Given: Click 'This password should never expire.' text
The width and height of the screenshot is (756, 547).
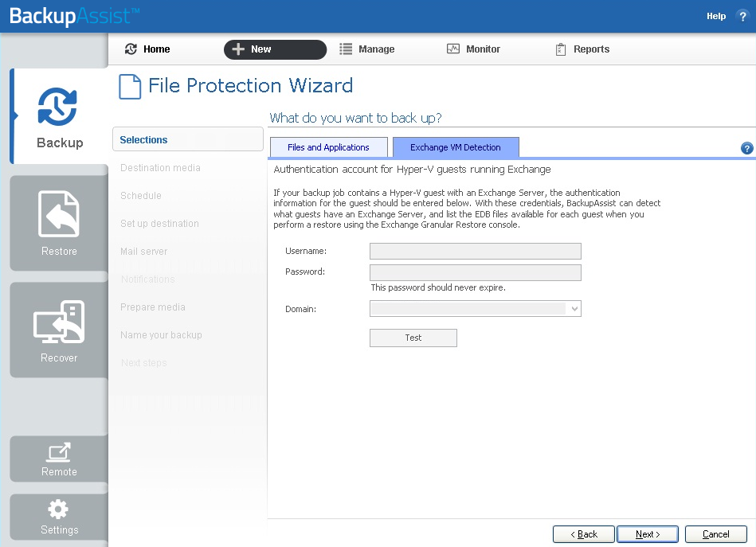Looking at the screenshot, I should click(x=438, y=287).
